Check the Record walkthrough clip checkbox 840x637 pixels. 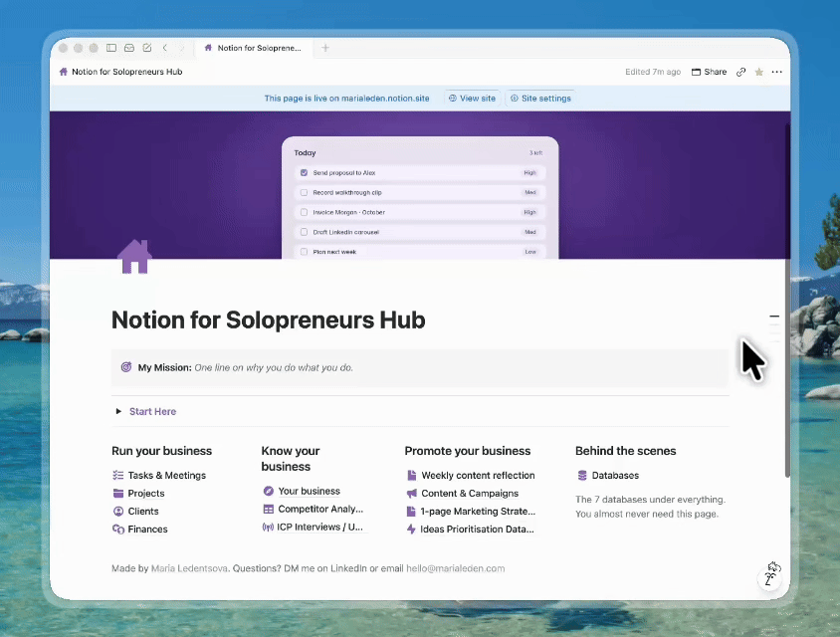(x=304, y=192)
